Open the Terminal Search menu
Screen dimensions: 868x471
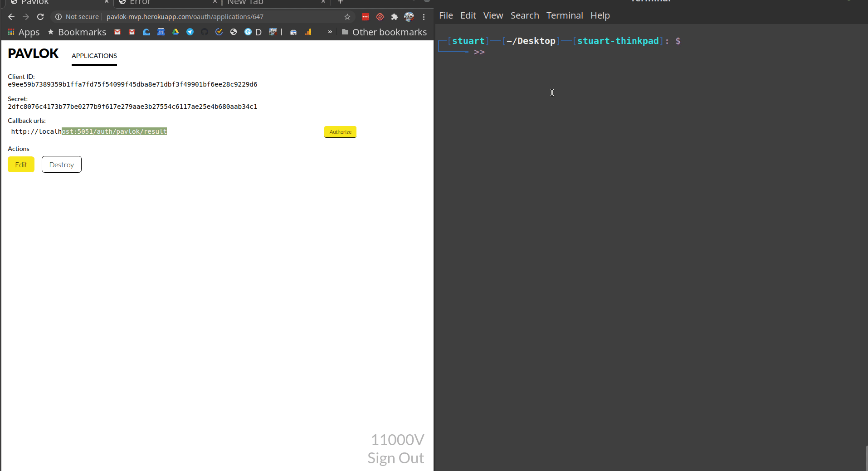[525, 15]
